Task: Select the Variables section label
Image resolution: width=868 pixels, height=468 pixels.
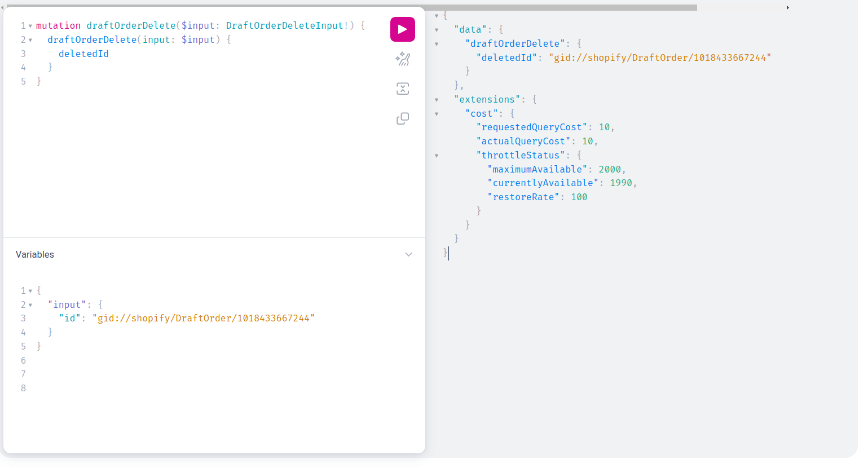Action: 35,255
